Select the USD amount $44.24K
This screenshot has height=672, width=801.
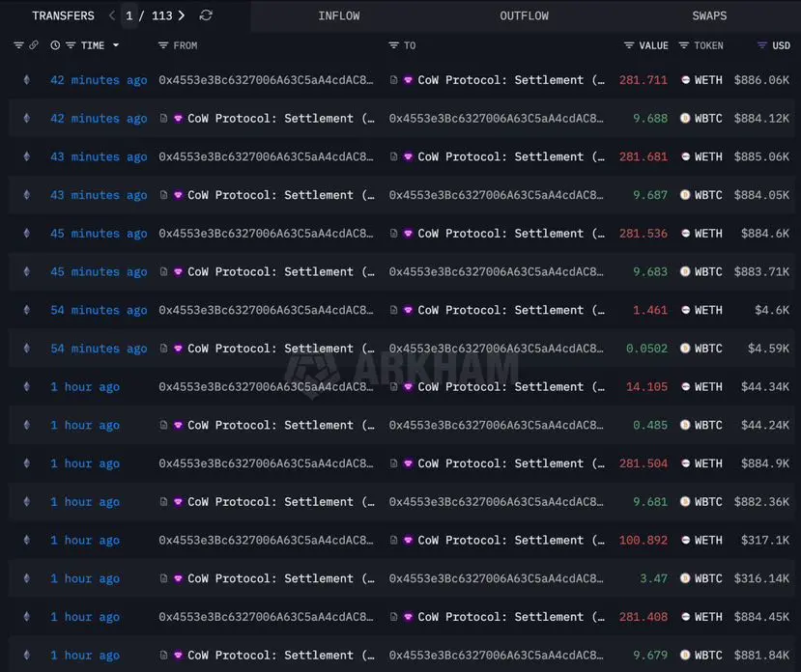[765, 425]
